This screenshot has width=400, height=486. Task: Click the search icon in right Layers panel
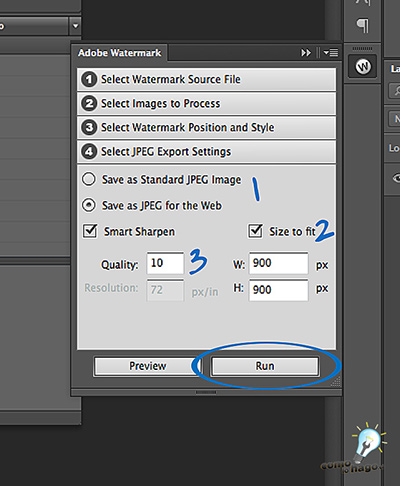396,91
